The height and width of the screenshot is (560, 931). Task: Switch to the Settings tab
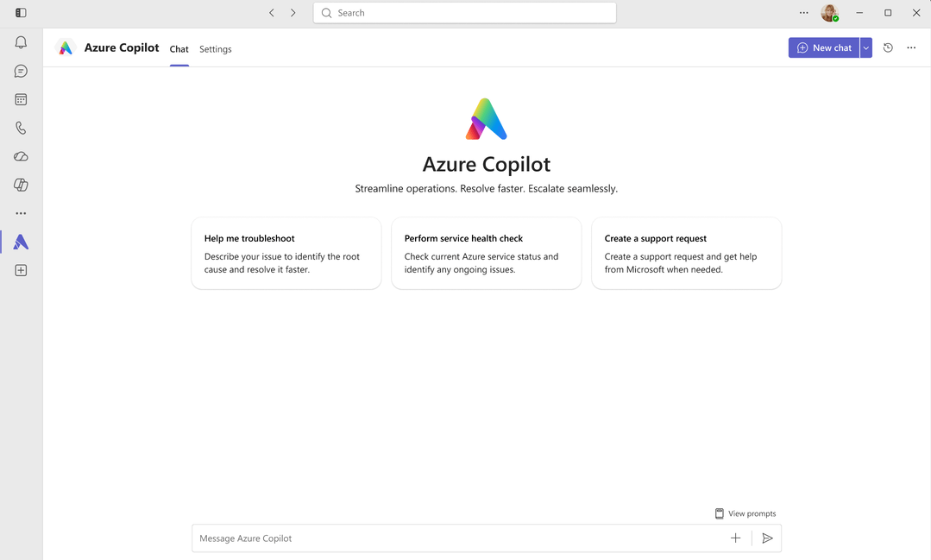tap(216, 49)
